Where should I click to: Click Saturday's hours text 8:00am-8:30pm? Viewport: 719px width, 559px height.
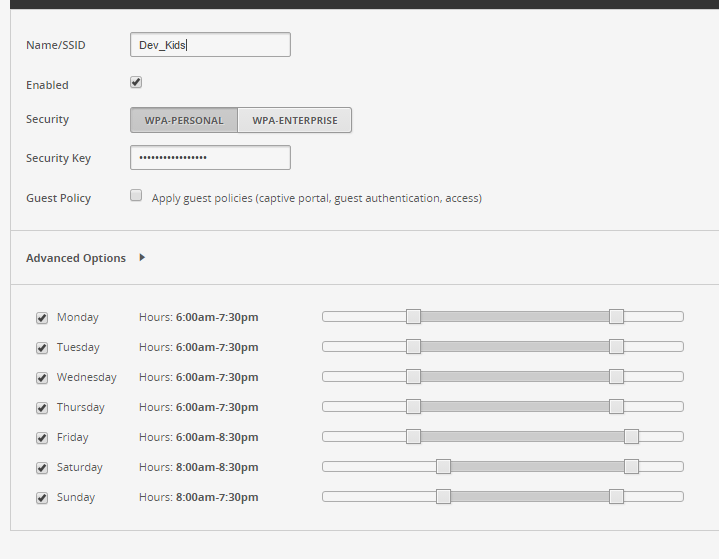coord(217,467)
